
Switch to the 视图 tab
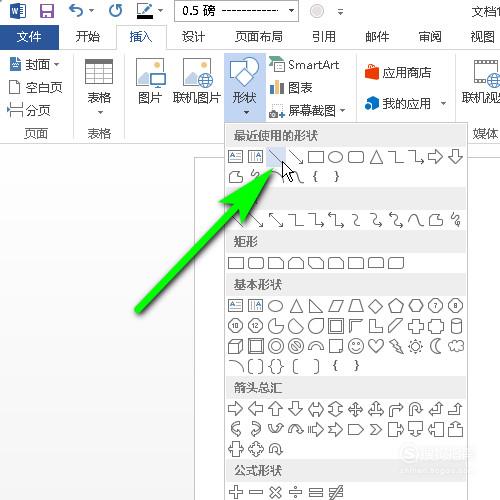coord(482,36)
